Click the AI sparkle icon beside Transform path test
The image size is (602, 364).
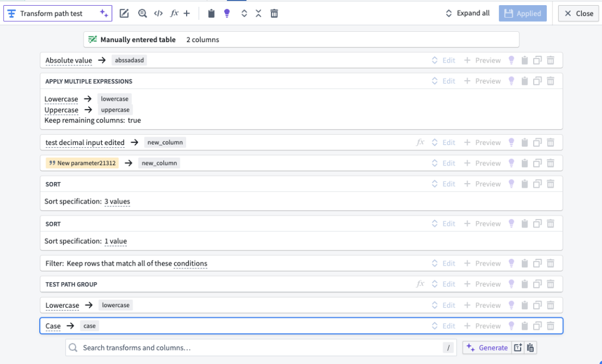click(x=104, y=14)
